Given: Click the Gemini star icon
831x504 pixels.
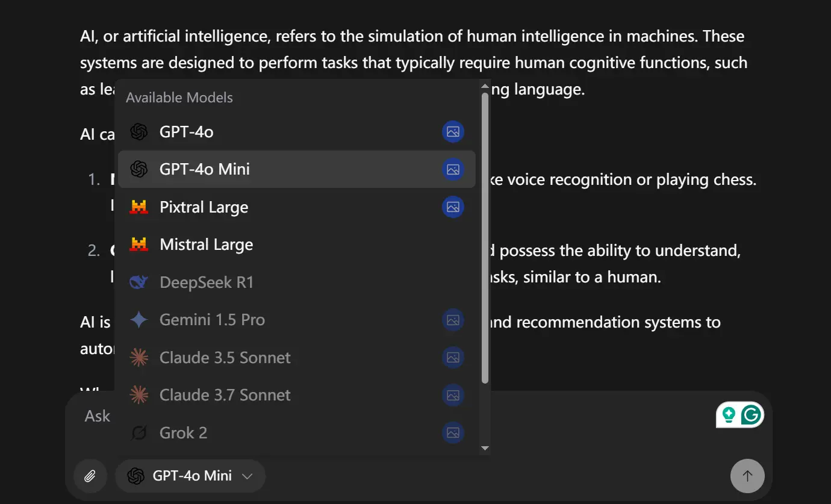Looking at the screenshot, I should (139, 320).
